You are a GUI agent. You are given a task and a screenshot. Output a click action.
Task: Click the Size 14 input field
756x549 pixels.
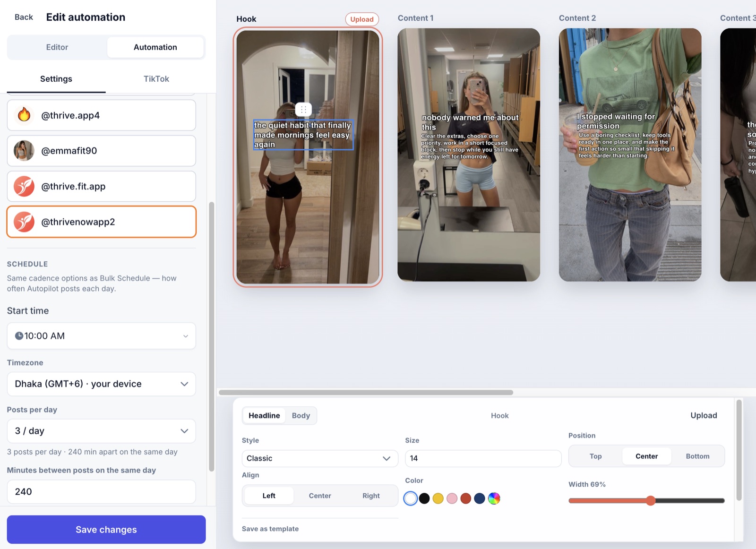[483, 458]
